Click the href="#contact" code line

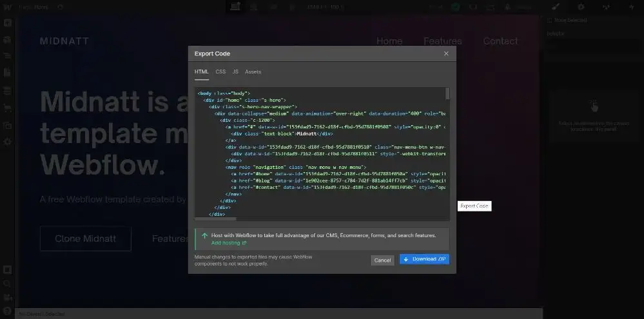click(338, 188)
